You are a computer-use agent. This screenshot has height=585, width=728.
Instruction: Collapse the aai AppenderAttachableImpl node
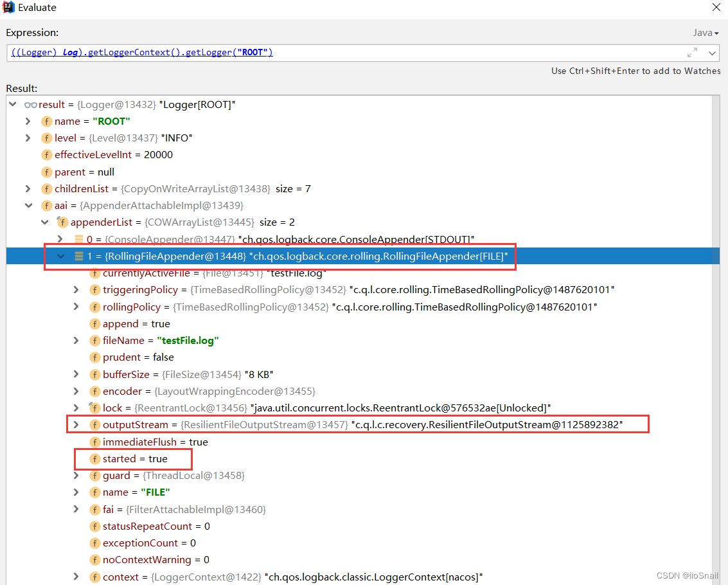point(29,205)
